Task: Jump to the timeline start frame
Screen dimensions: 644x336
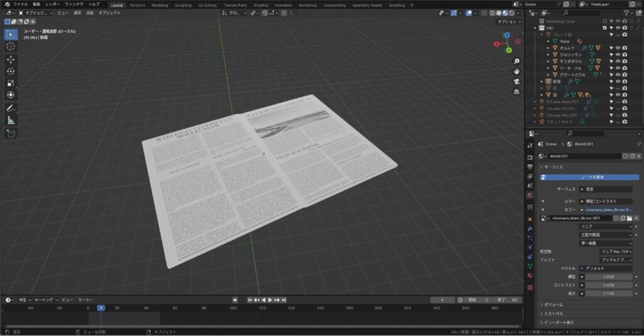Action: tap(249, 300)
